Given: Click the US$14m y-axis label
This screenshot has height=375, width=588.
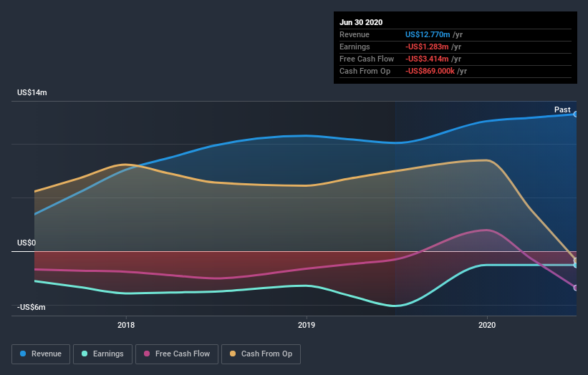Looking at the screenshot, I should 32,92.
